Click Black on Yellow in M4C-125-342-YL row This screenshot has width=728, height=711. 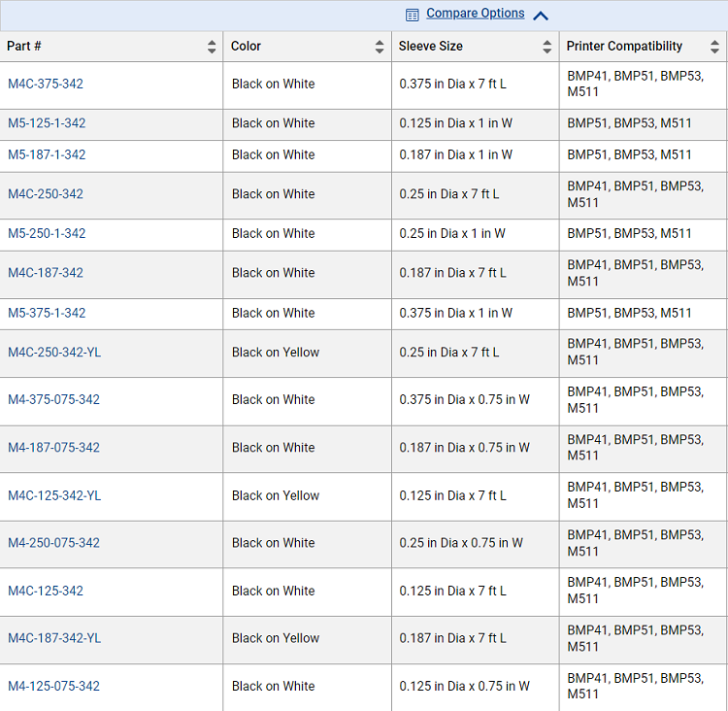(x=276, y=495)
